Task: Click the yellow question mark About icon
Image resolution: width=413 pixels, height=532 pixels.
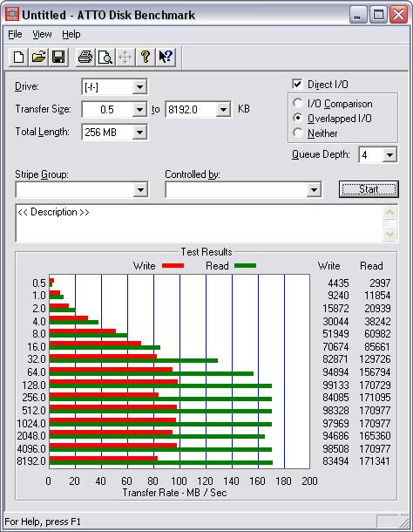Action: point(146,57)
